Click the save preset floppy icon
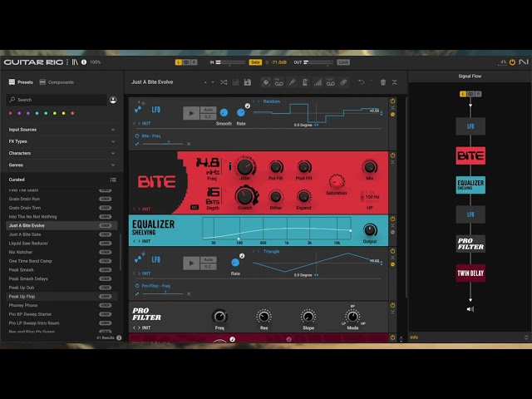This screenshot has width=532, height=399. point(248,82)
